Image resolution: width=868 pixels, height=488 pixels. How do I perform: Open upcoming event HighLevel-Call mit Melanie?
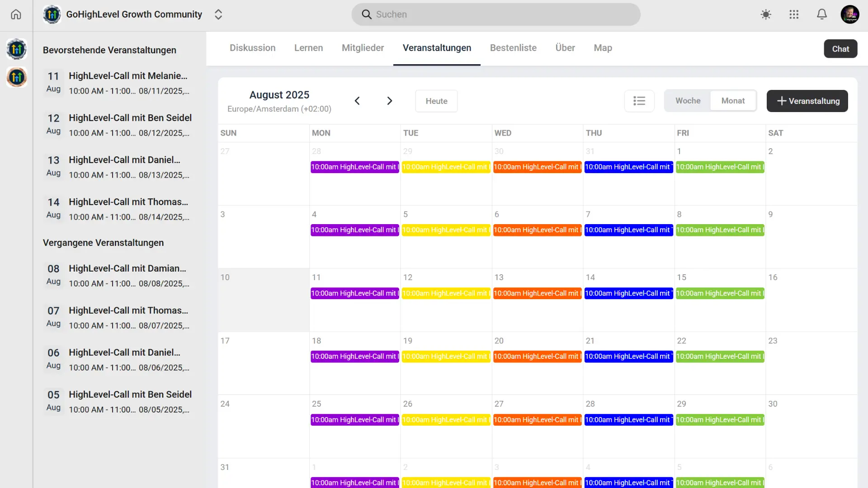tap(118, 83)
